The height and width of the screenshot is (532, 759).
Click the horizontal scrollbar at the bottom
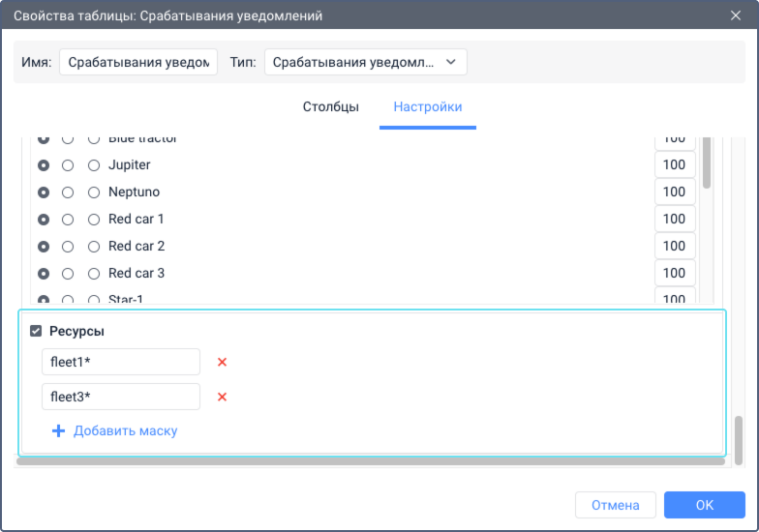tap(371, 461)
